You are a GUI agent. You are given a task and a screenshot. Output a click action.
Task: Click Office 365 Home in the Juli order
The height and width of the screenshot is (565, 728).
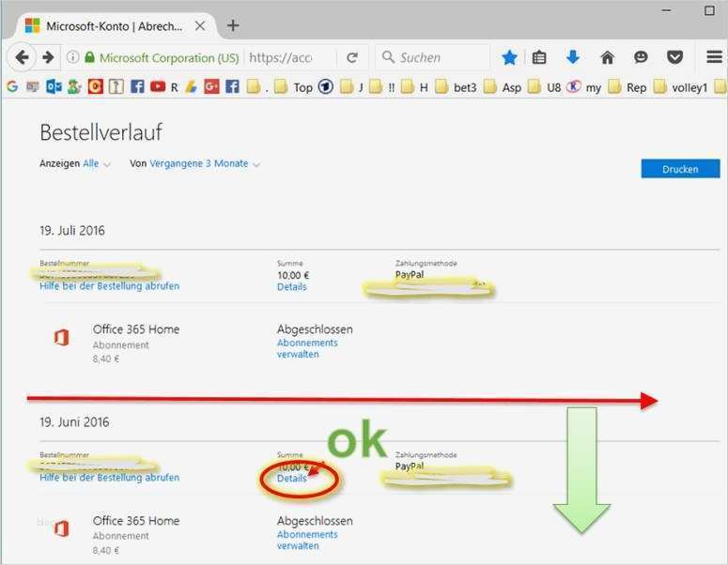(136, 329)
